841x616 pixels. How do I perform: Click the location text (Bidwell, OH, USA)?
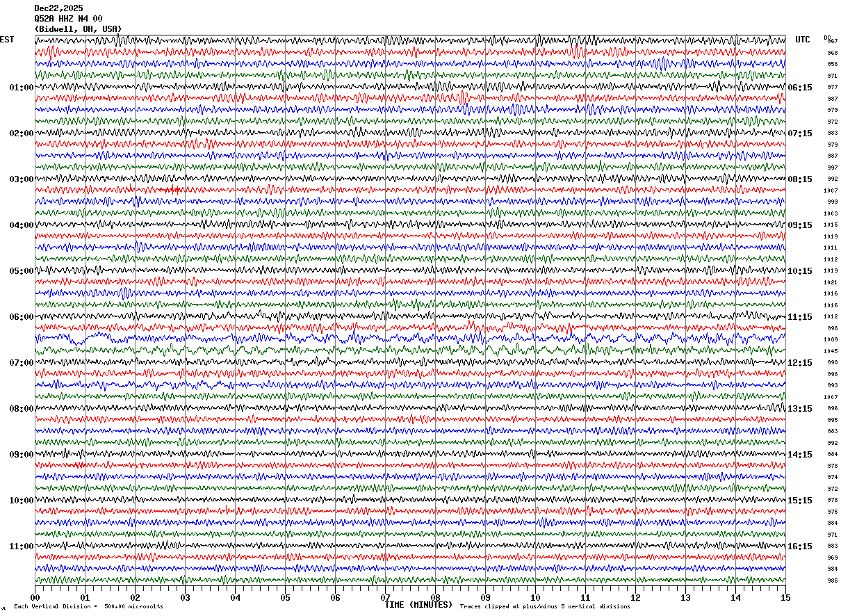coord(78,29)
